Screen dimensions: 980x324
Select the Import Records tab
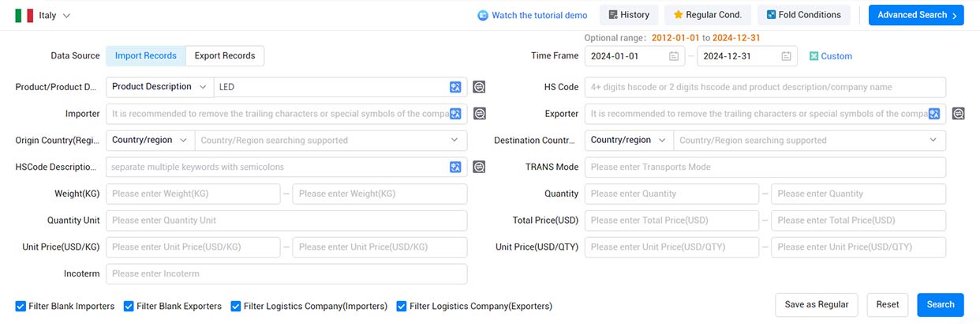145,56
